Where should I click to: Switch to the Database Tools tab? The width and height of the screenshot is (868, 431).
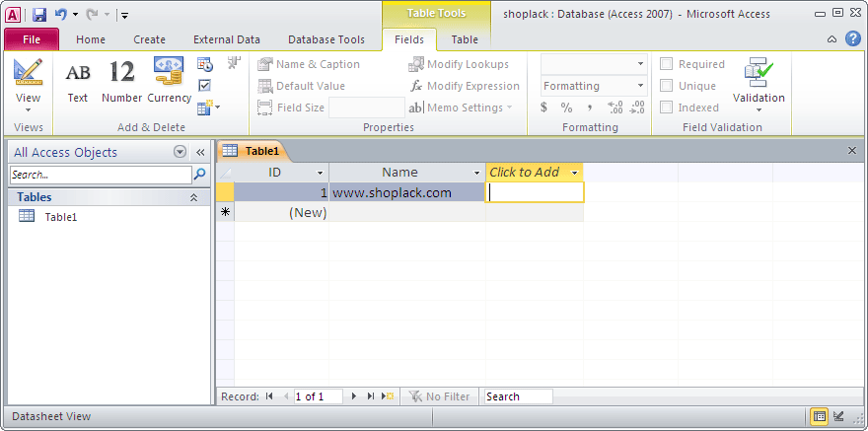point(326,39)
